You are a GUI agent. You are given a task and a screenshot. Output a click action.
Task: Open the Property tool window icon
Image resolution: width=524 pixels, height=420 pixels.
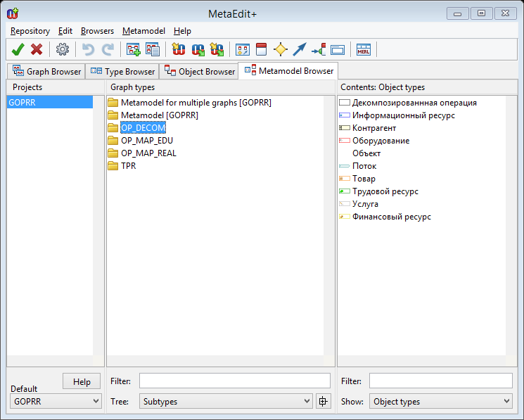[338, 50]
